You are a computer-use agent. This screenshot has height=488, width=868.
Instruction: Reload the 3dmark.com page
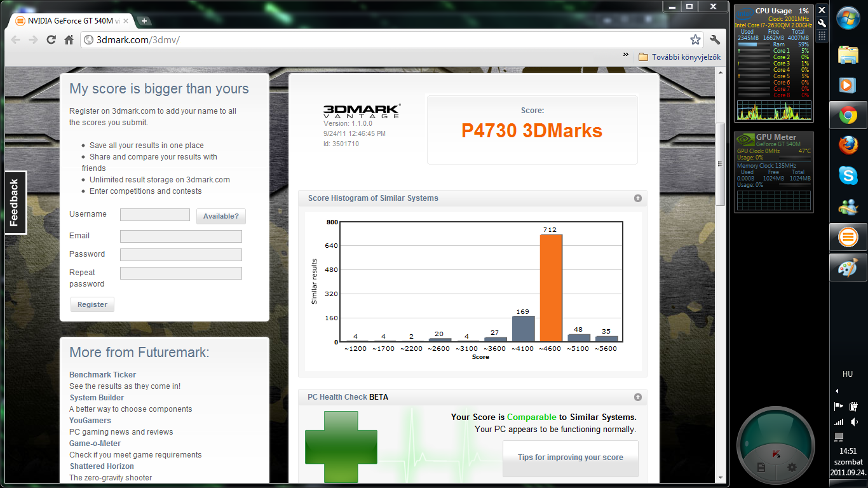(51, 39)
